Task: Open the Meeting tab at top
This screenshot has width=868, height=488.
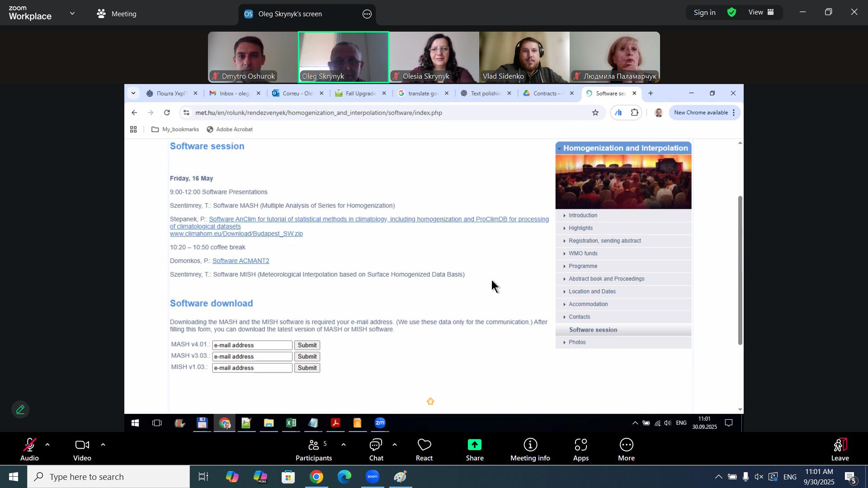Action: [x=117, y=14]
